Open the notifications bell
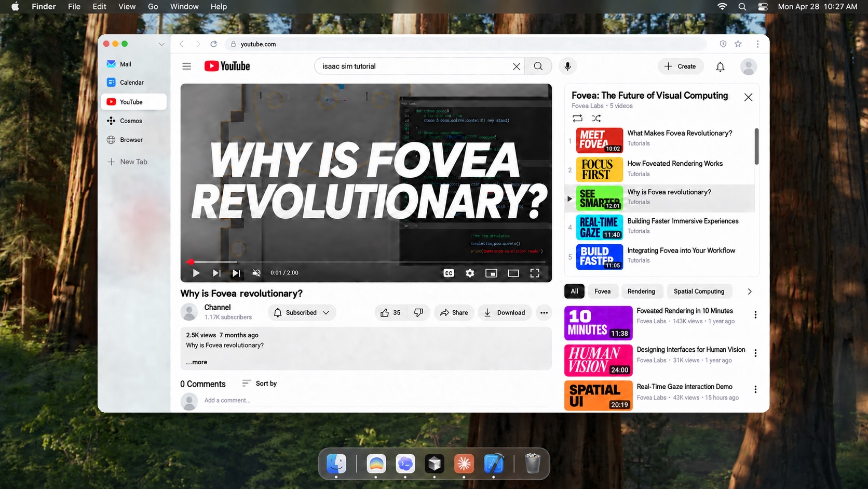Screen dimensions: 868x489 coord(720,67)
